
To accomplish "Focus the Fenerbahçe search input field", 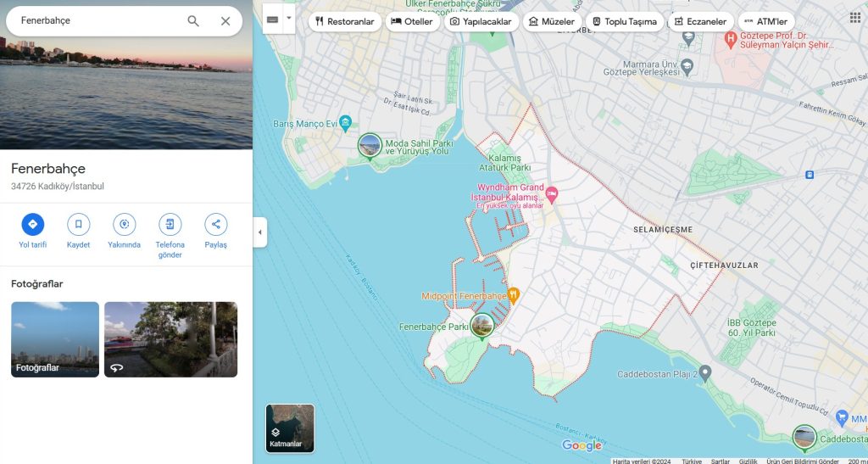I will click(100, 20).
